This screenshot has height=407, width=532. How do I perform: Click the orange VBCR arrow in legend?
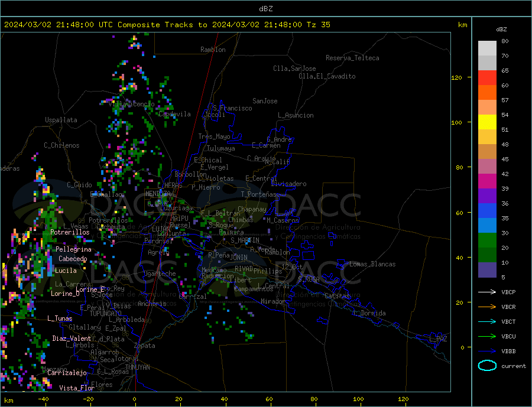click(487, 307)
